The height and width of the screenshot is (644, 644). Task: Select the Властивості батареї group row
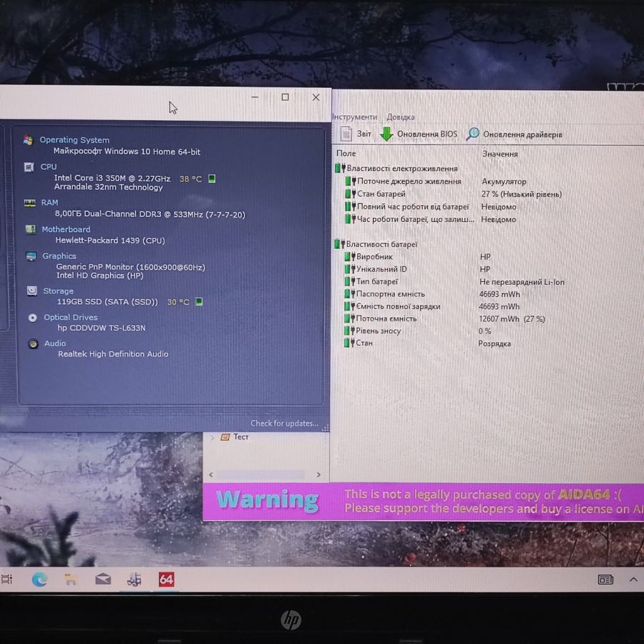[x=376, y=244]
